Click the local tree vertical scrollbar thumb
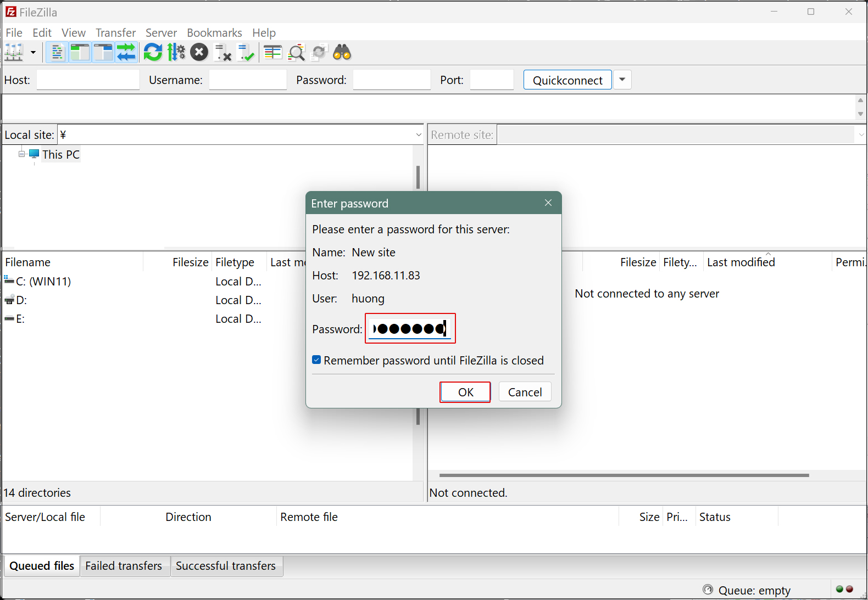 click(x=418, y=177)
